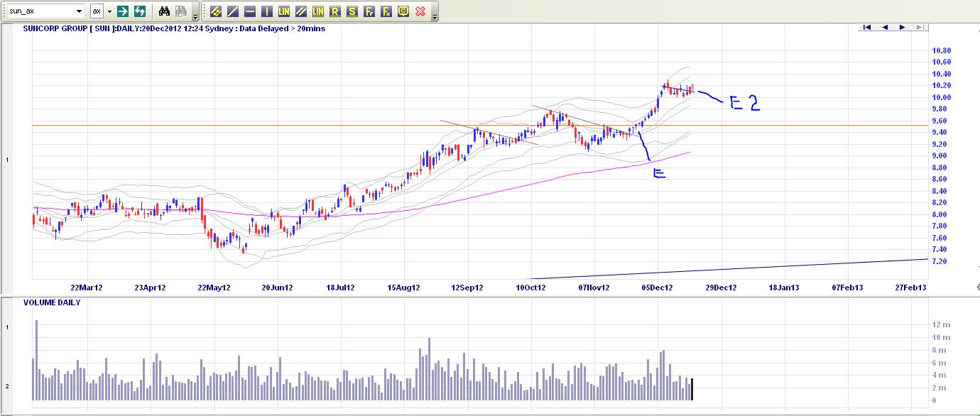Screen dimensions: 980x416
Task: Click the 9.60 price axis label
Action: click(941, 121)
